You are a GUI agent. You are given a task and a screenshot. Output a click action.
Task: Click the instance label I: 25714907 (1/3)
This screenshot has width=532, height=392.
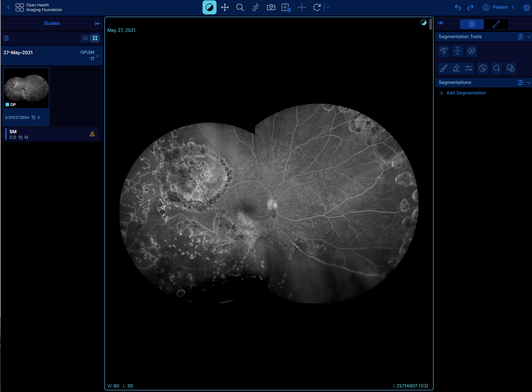pos(411,386)
